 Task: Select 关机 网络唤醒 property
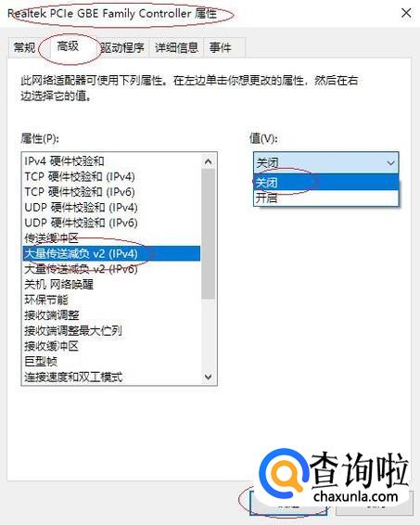112,284
